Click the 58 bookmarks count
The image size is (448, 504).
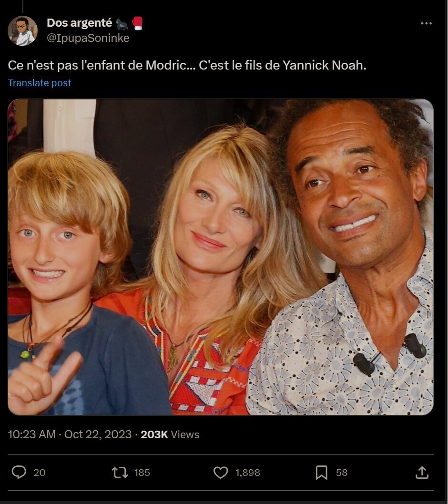tap(342, 473)
